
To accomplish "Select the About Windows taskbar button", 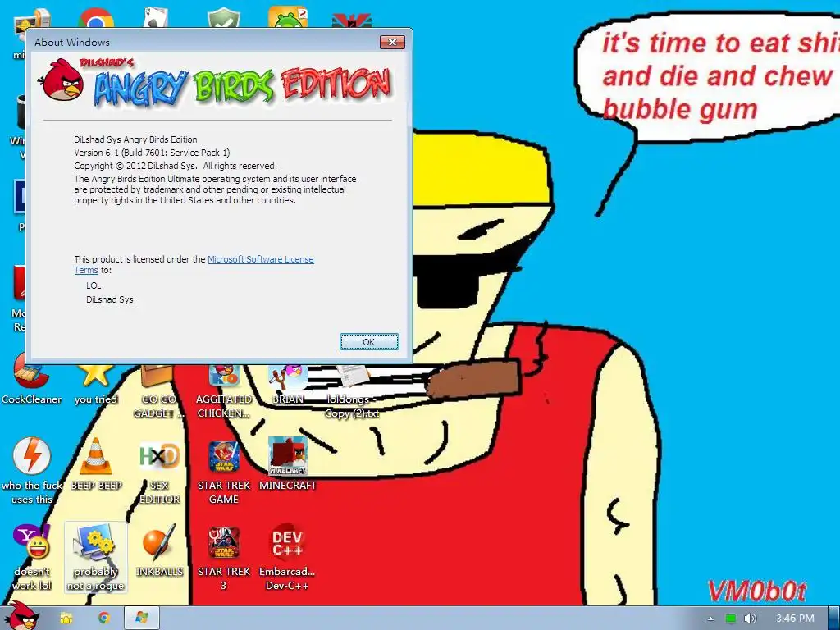I will click(141, 619).
